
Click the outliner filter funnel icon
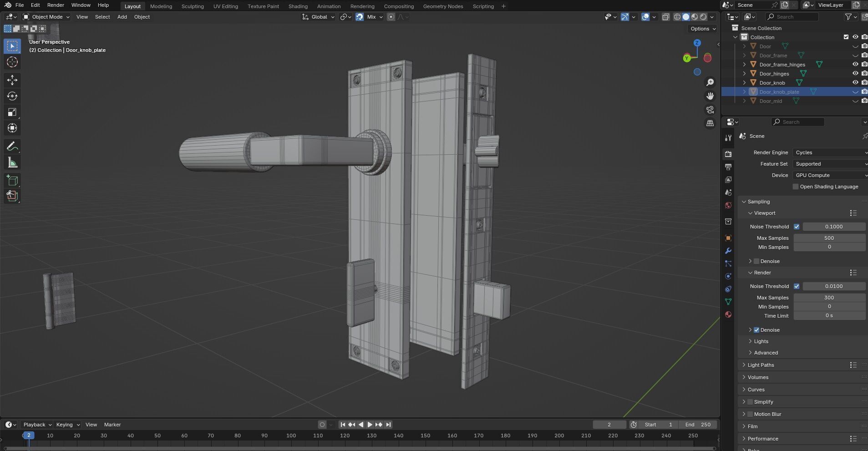click(x=848, y=17)
